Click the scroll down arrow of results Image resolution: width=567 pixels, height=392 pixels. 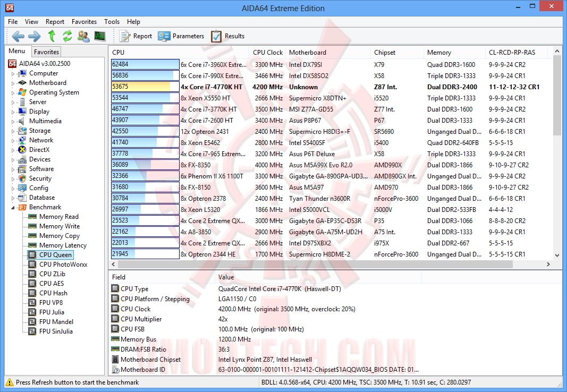557,255
